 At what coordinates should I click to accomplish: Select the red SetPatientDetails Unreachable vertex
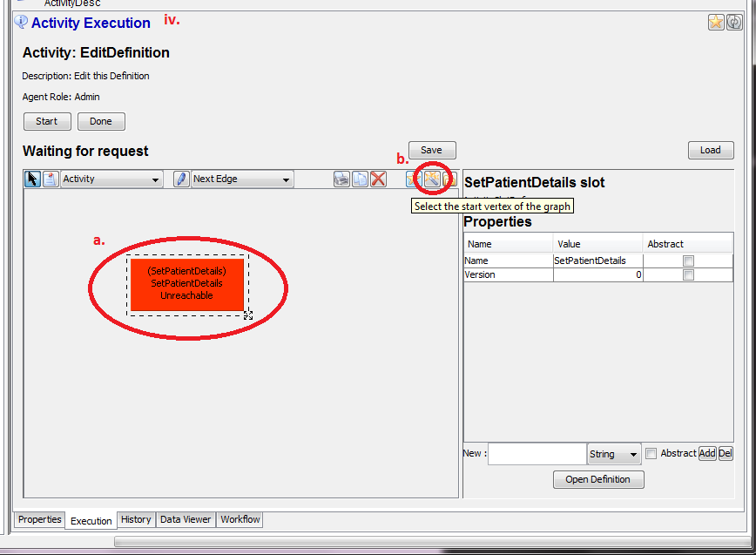click(187, 285)
